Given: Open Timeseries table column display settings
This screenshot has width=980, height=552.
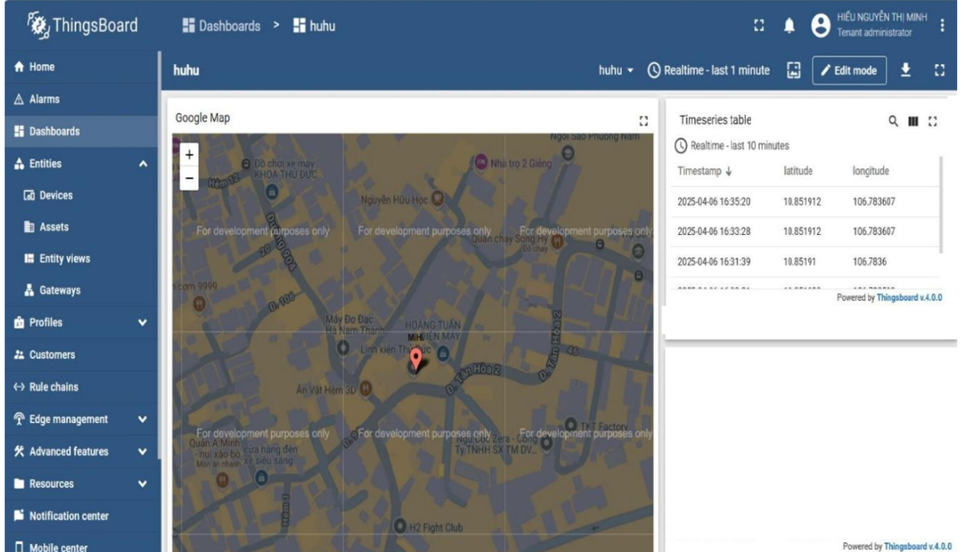Looking at the screenshot, I should pos(914,121).
